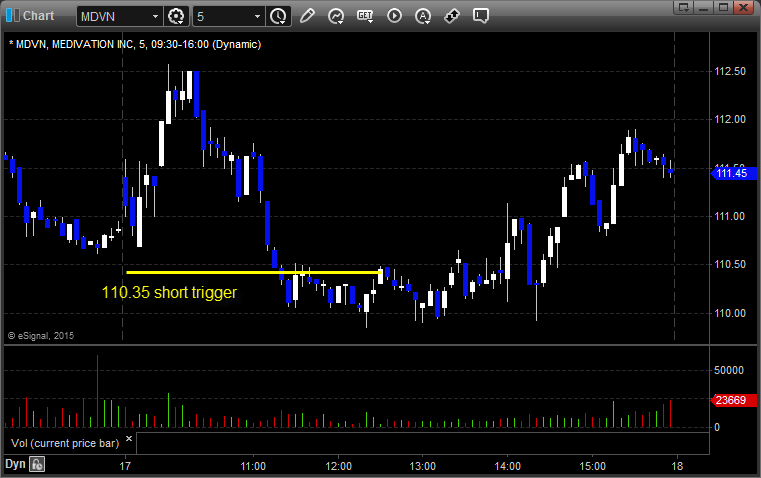
Task: Click the 'Vol (current price bar)' label
Action: (x=65, y=443)
